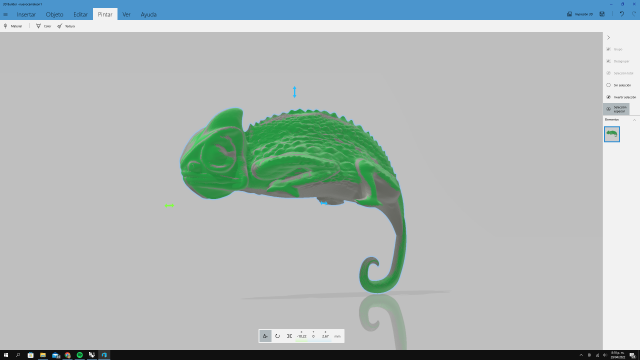Image resolution: width=640 pixels, height=360 pixels.
Task: Undo the last action
Action: click(x=622, y=14)
